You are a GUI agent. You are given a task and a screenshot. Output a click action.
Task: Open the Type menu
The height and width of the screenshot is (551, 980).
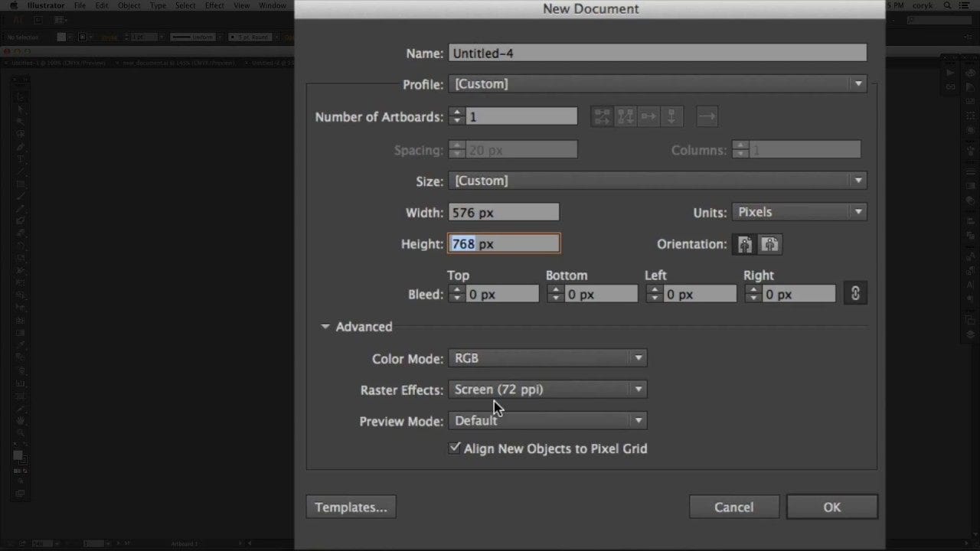pos(158,5)
